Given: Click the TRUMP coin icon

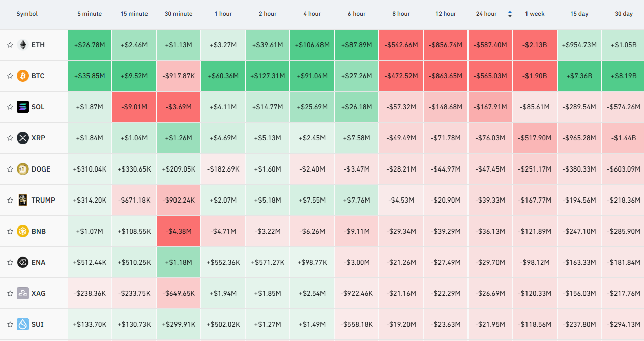Looking at the screenshot, I should [23, 200].
